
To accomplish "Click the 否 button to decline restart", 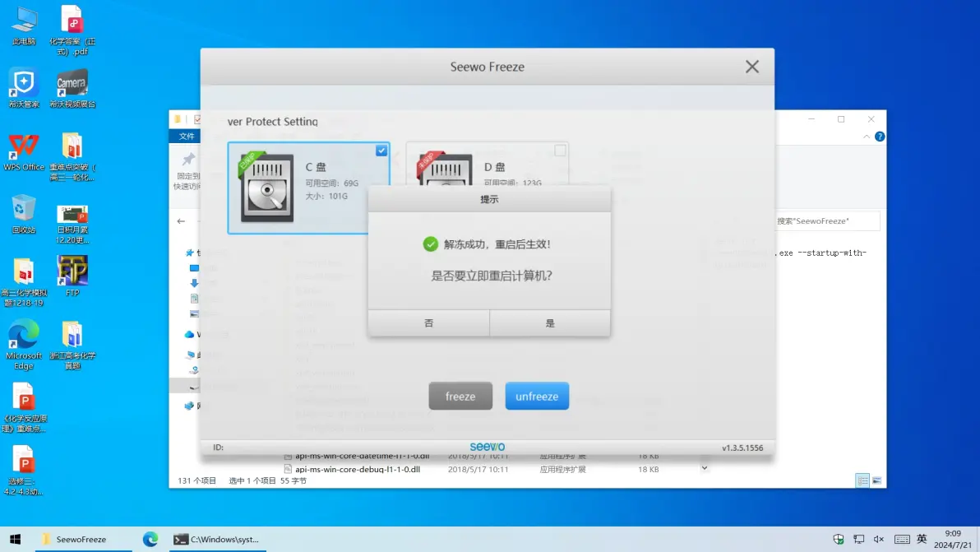I will coord(428,323).
